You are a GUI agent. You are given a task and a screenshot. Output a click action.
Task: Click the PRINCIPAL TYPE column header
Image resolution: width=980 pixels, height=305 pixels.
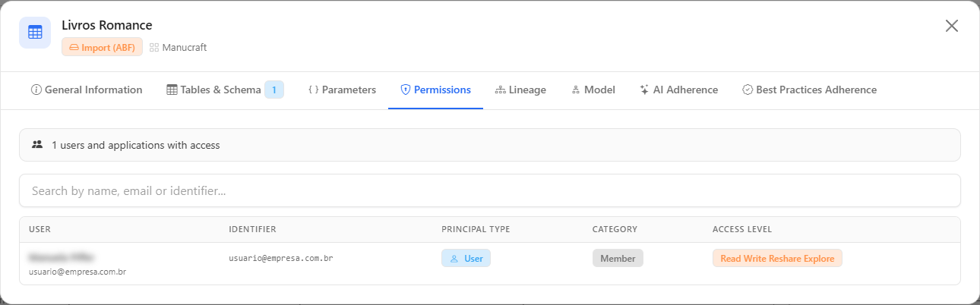476,229
